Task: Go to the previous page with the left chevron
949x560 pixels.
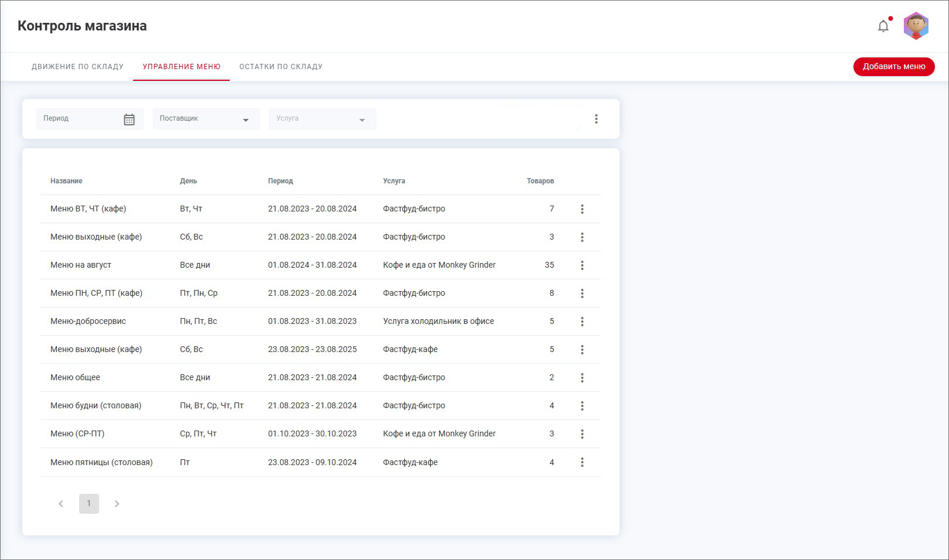Action: tap(61, 504)
